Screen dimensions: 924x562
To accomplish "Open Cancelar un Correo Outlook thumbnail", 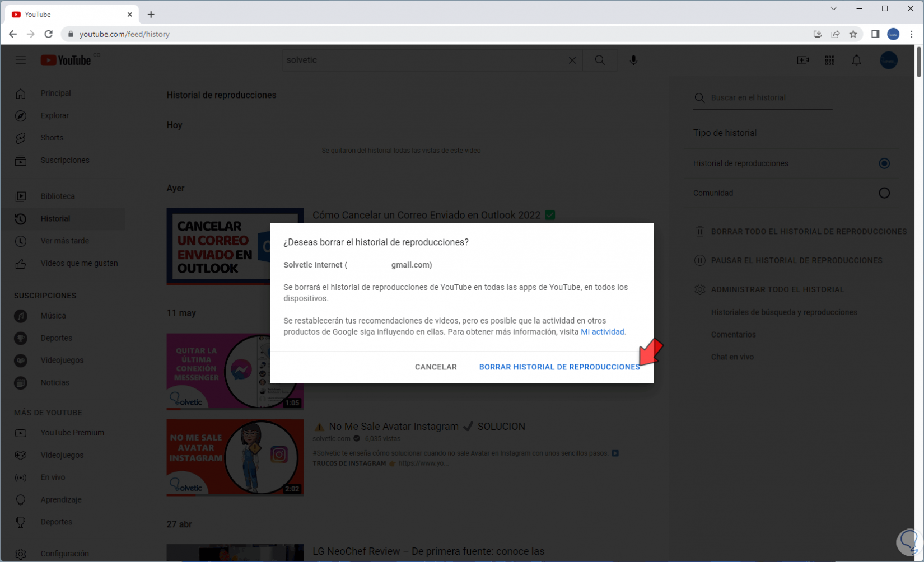I will pyautogui.click(x=218, y=247).
